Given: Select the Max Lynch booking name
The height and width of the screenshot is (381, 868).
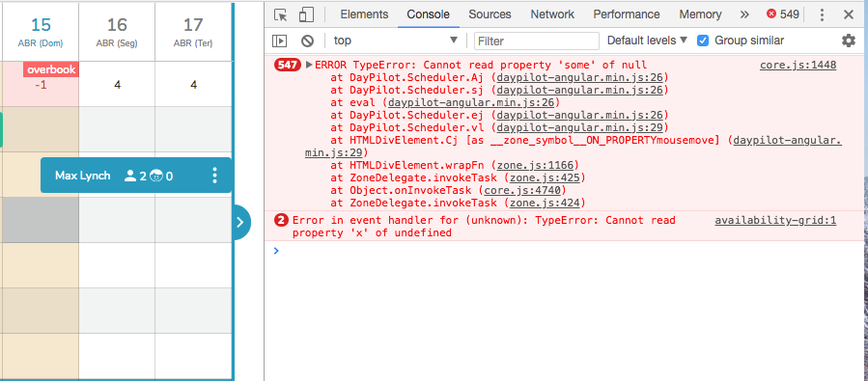Looking at the screenshot, I should (x=83, y=176).
